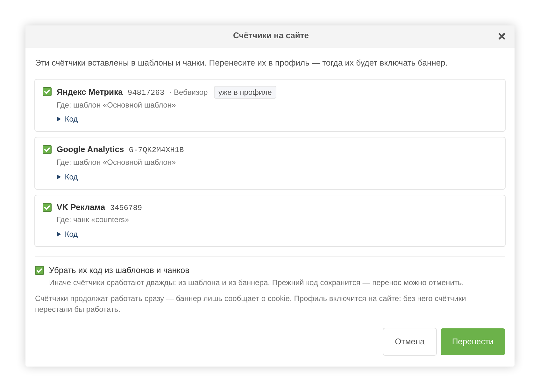The image size is (540, 392).
Task: Click the VK counter ID 3456789
Action: pos(126,208)
